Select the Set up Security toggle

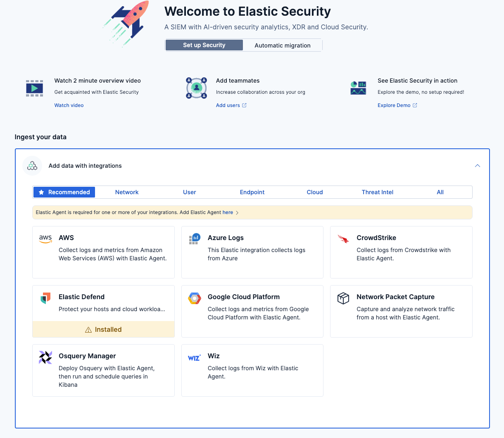(x=204, y=45)
